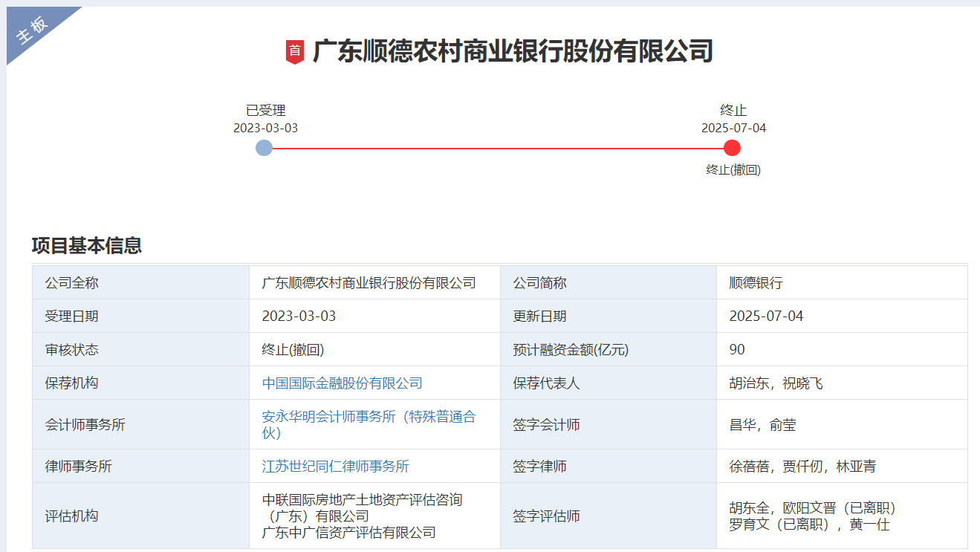Click the 项目基本信息 section heading
Viewport: 980px width, 552px height.
click(87, 245)
